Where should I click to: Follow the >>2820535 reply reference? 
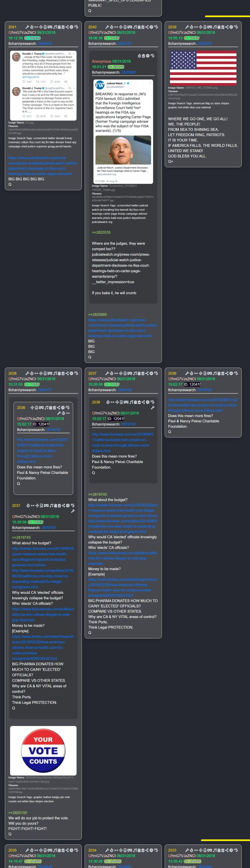[x=101, y=232]
